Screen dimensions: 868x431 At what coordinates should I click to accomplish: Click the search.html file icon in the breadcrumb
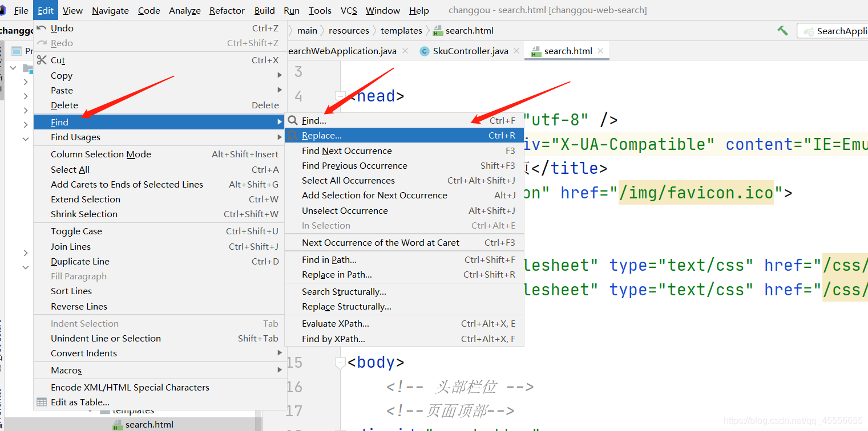[x=438, y=31]
